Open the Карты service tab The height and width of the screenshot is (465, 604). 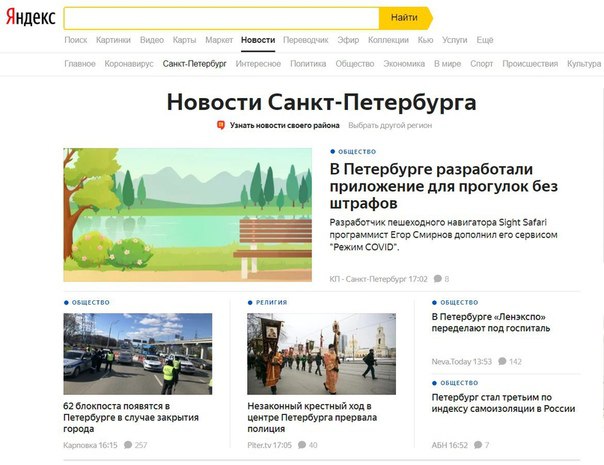[184, 40]
